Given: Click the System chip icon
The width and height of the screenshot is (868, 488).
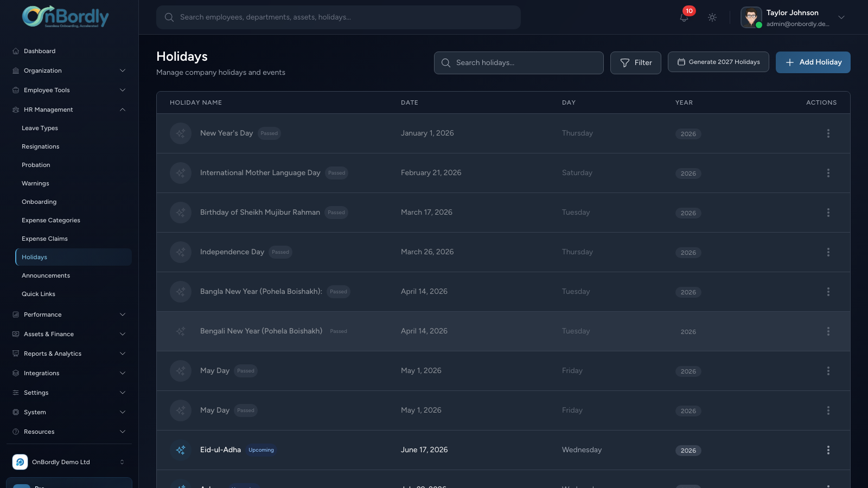Looking at the screenshot, I should (x=16, y=412).
